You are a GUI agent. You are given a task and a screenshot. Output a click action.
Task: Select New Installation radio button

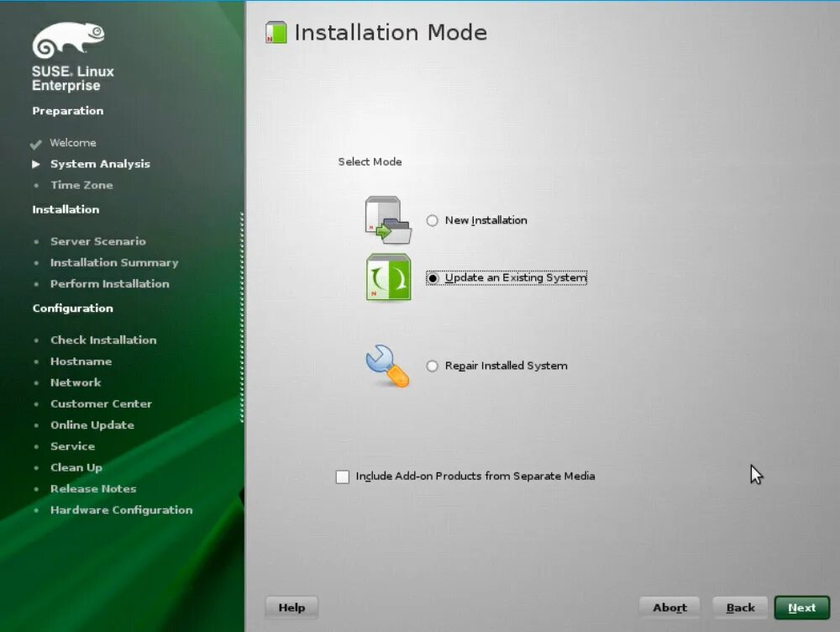click(433, 221)
